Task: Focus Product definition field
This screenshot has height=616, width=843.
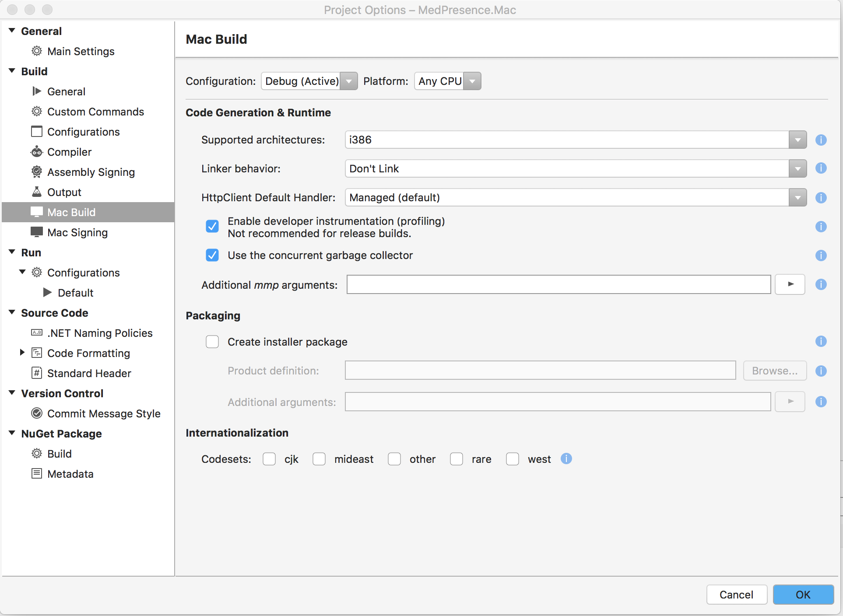Action: pyautogui.click(x=541, y=371)
